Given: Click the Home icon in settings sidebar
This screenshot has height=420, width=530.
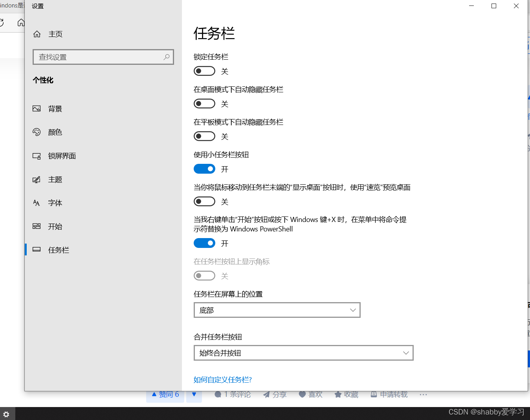Looking at the screenshot, I should (37, 34).
